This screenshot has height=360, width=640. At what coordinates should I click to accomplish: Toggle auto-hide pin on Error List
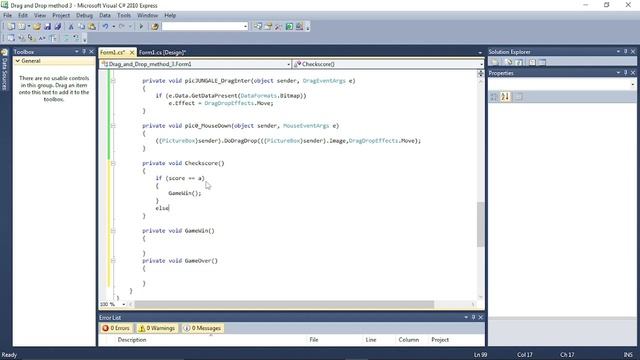[473, 318]
